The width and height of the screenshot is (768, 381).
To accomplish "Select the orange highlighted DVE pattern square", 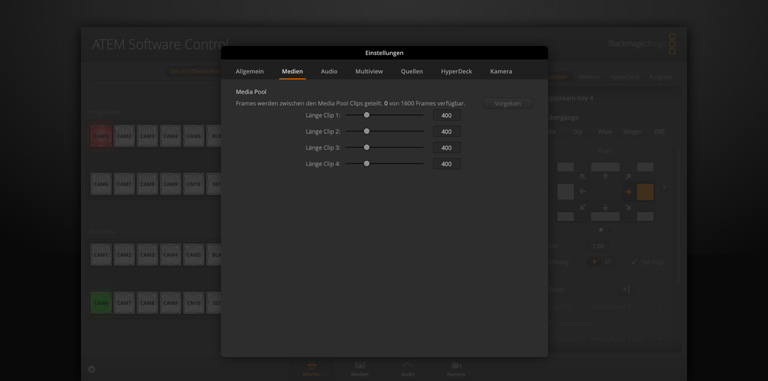I will coord(645,192).
